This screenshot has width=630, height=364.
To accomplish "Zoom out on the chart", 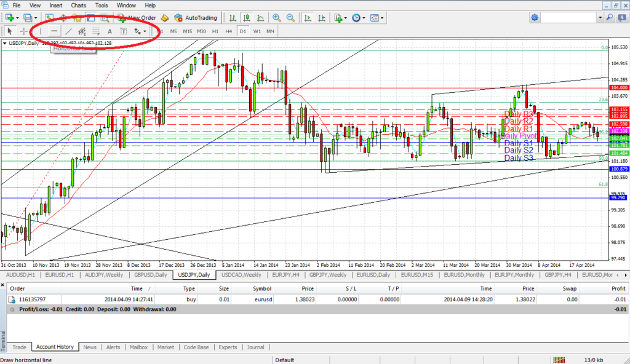I will coord(290,18).
